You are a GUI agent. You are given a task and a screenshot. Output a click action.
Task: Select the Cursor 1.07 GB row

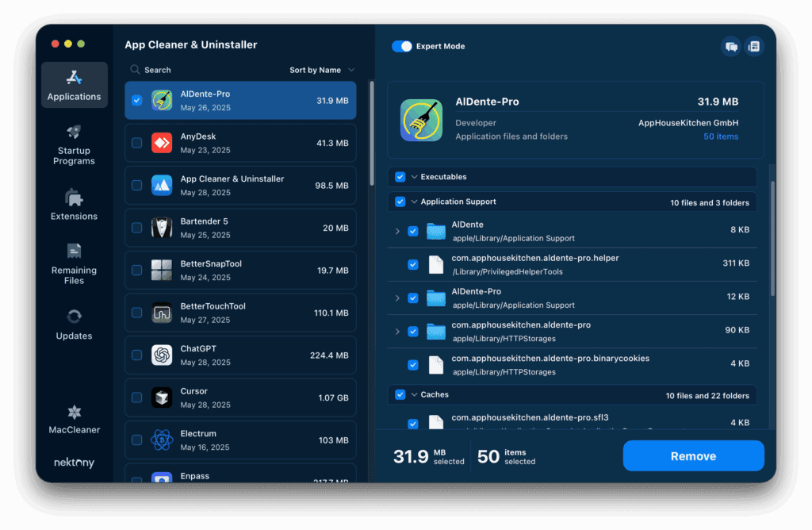[x=240, y=397]
